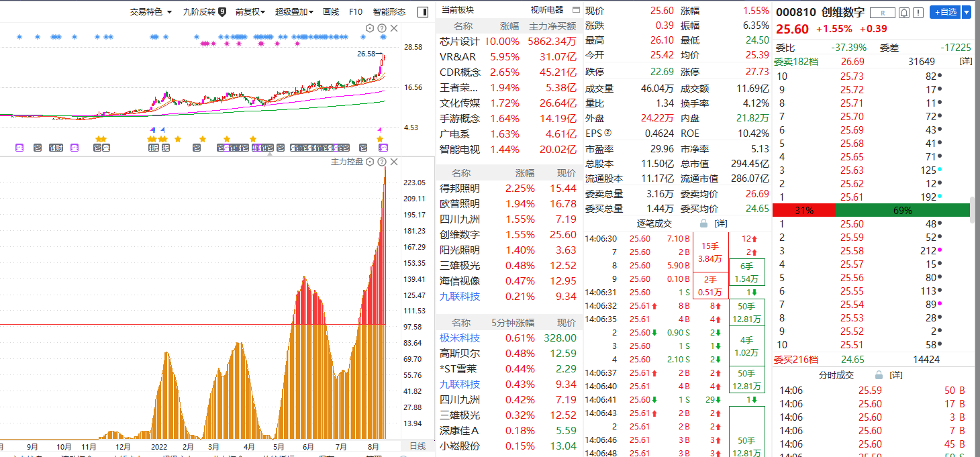Click the 000810 stock code

(x=796, y=12)
